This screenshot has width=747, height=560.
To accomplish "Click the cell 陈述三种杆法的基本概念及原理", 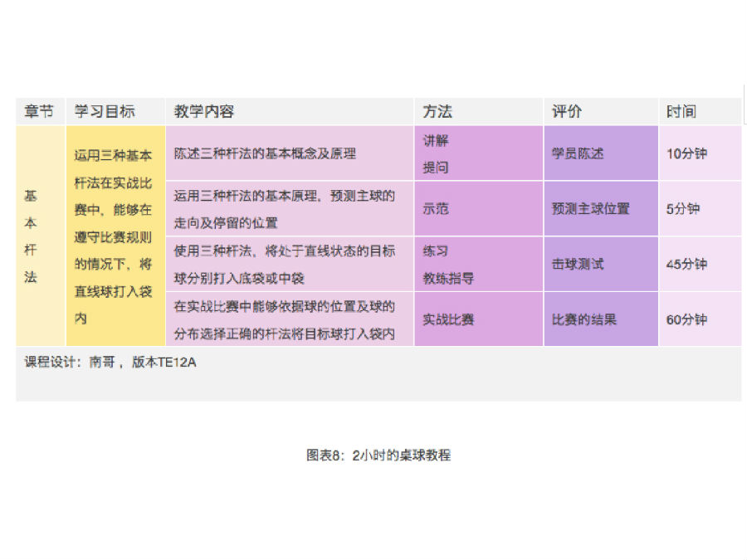I will [x=290, y=153].
